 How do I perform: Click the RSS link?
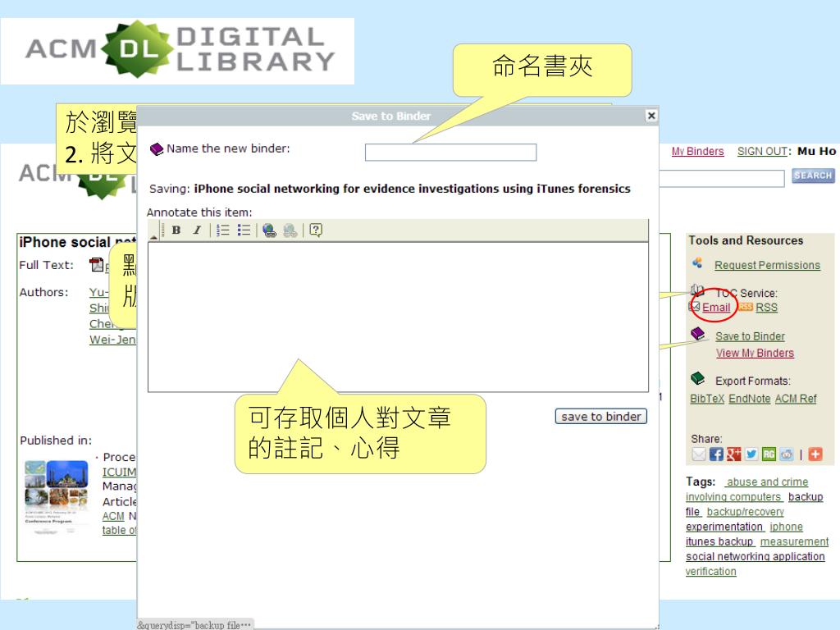pyautogui.click(x=767, y=308)
